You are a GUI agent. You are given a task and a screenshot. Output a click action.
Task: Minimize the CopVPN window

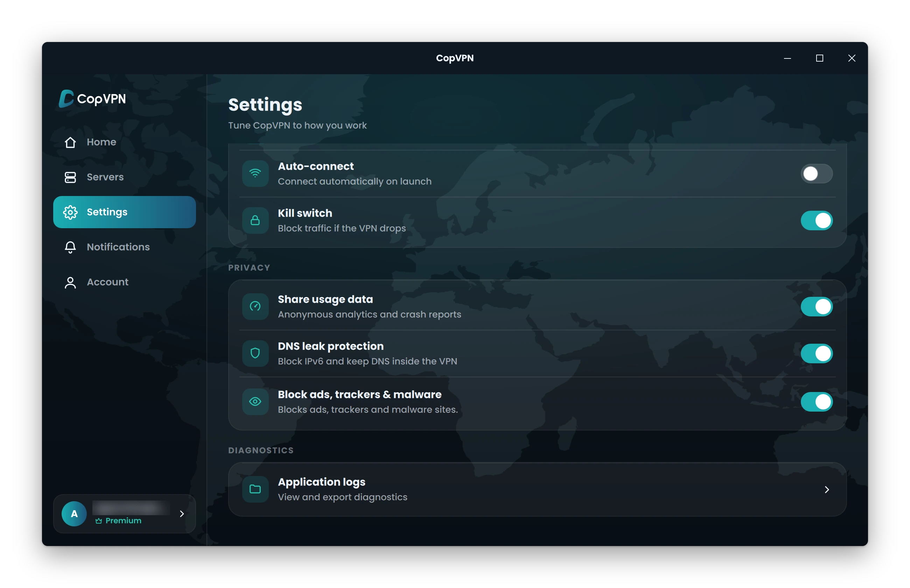(787, 58)
